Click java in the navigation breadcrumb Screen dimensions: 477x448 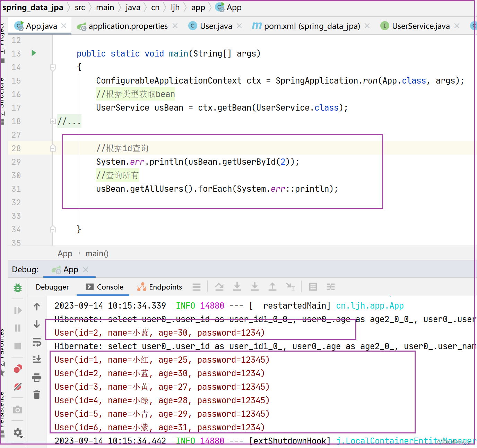click(x=133, y=7)
